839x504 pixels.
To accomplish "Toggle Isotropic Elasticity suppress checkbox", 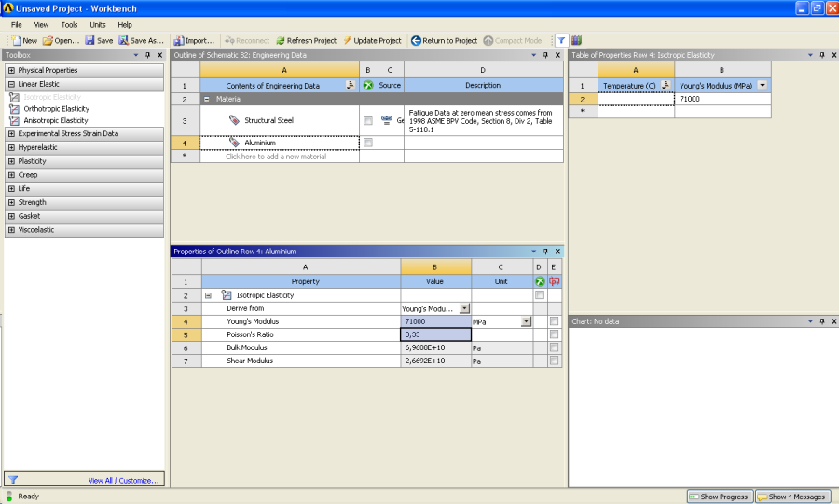I will coord(540,295).
